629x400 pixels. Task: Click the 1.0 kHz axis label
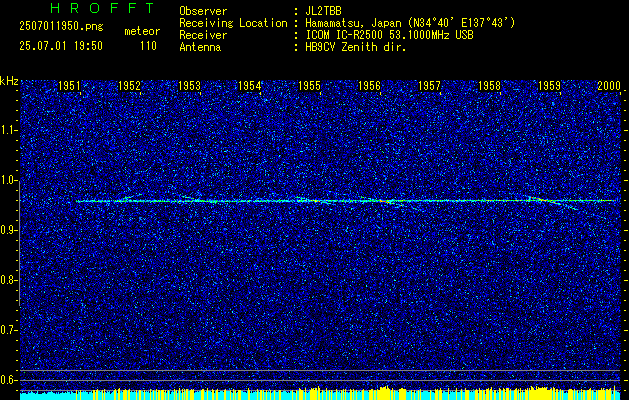click(8, 180)
